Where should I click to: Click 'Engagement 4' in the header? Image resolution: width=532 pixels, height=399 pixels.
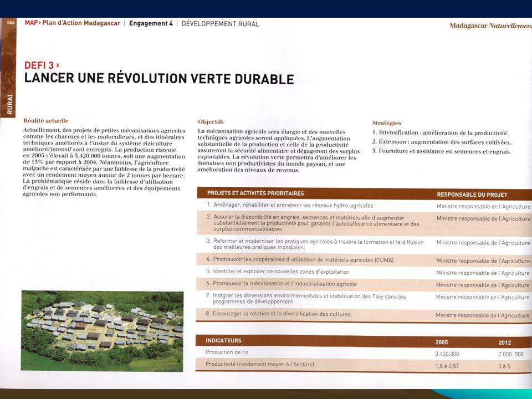coord(151,23)
